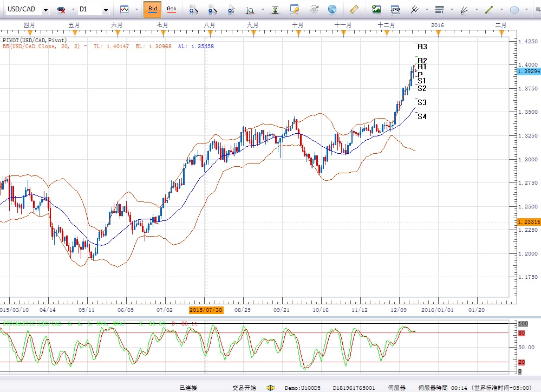Viewport: 541px width, 392px height.
Task: Click the PIVOT(USD/CAD, Pivot) indicator label
Action: [35, 40]
